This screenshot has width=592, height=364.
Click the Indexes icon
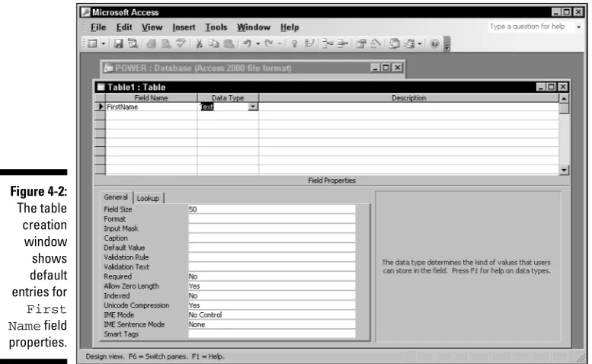point(309,43)
